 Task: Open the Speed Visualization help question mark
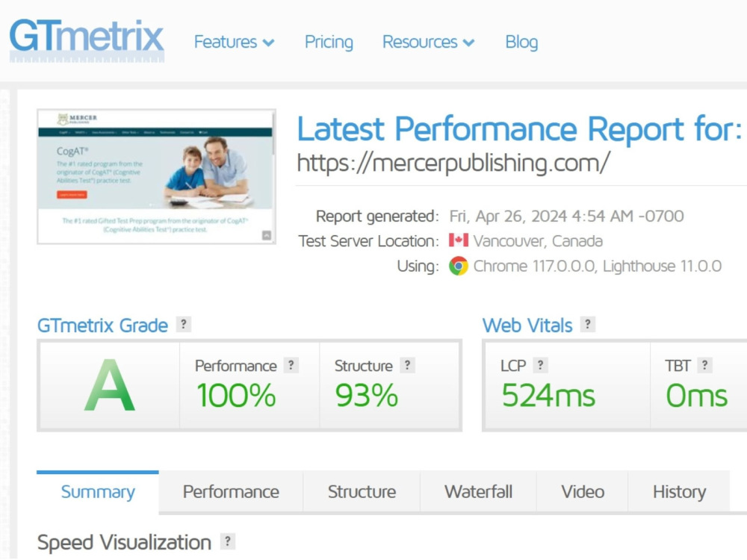[228, 541]
